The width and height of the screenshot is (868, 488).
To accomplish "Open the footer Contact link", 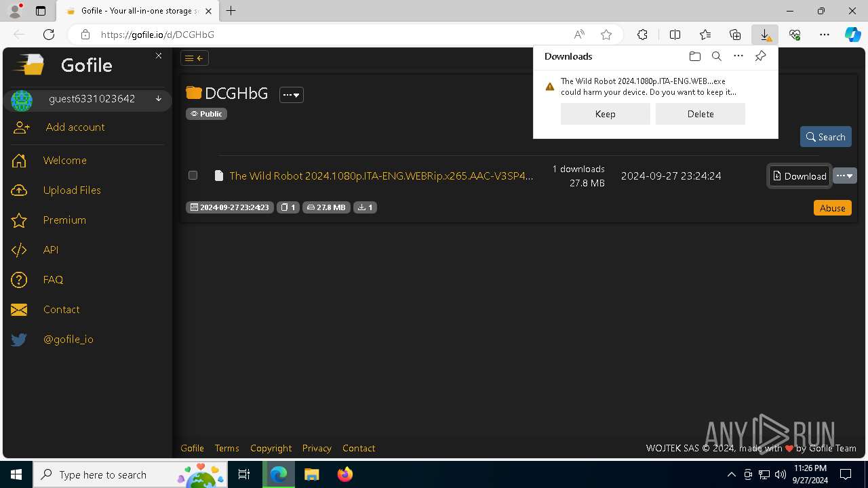I will (x=359, y=448).
